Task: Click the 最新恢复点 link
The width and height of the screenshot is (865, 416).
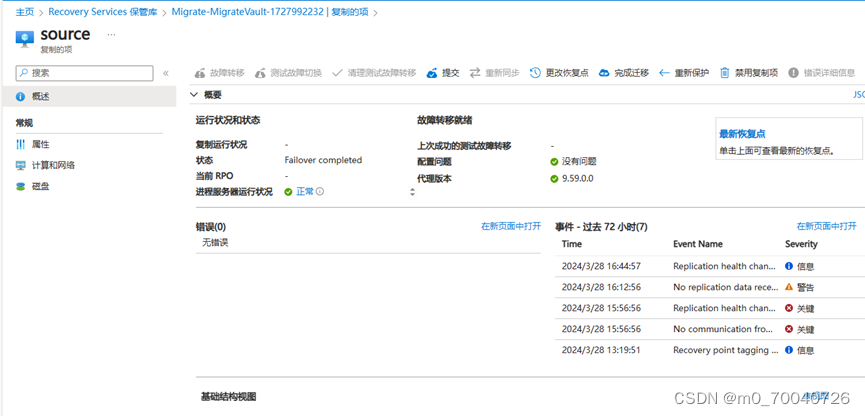Action: coord(742,134)
